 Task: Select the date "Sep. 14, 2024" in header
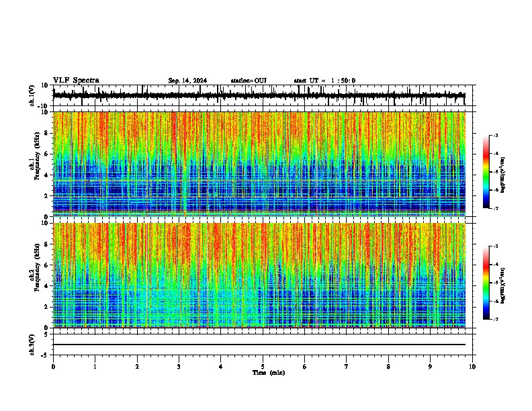pos(187,81)
